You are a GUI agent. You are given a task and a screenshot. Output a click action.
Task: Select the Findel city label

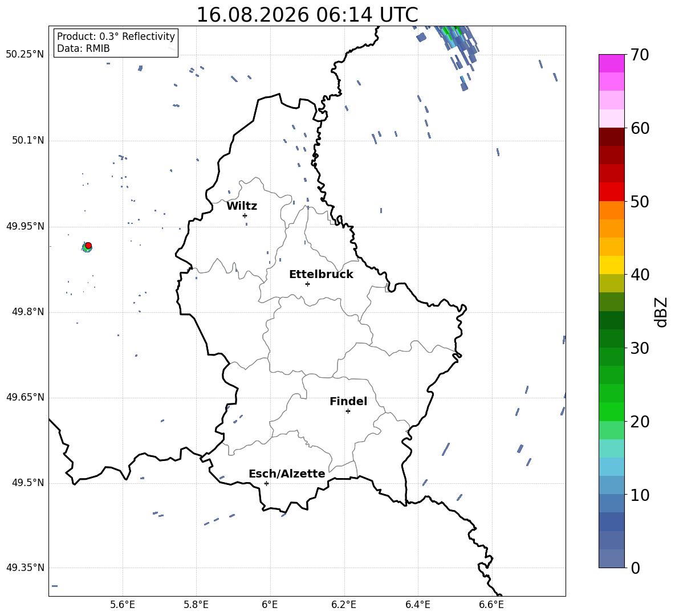[348, 401]
